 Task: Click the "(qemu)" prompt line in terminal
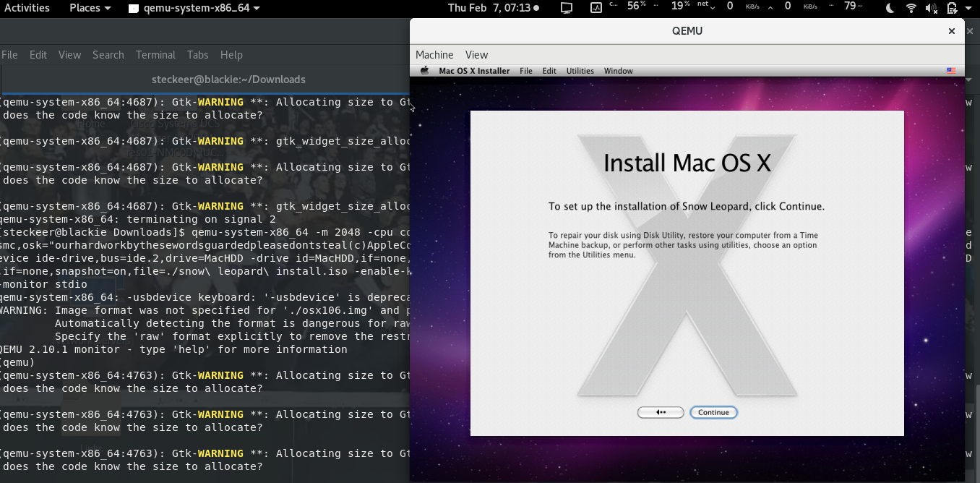click(17, 362)
